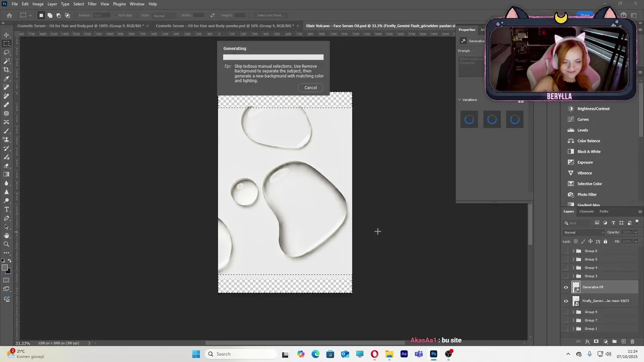Select the Hand tool

[7, 235]
